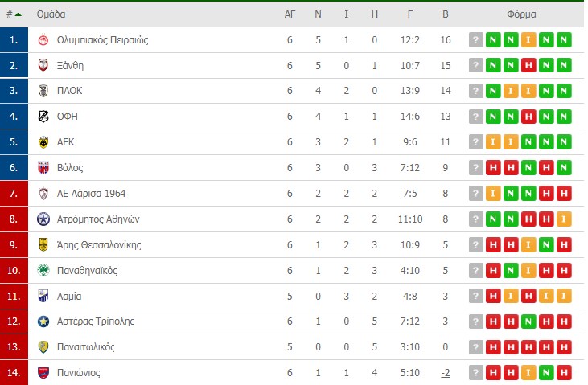Click the Olympiacos Piraeus team logo
The width and height of the screenshot is (588, 385).
pos(43,39)
